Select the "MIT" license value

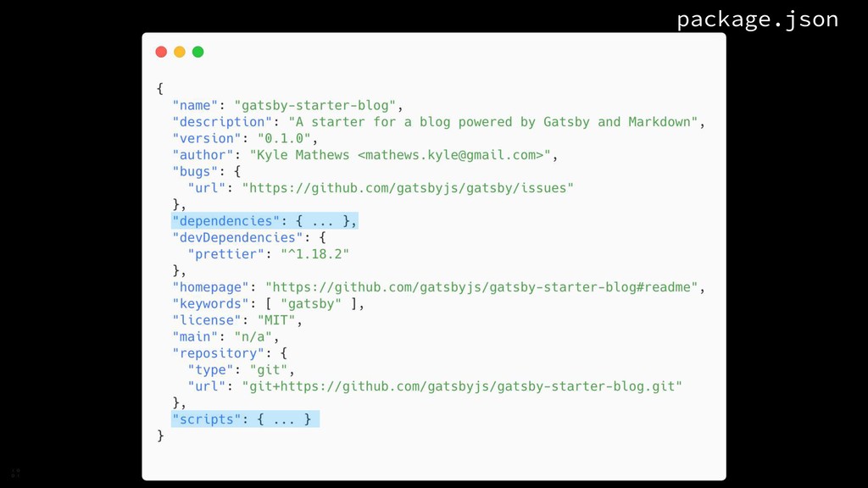(276, 320)
